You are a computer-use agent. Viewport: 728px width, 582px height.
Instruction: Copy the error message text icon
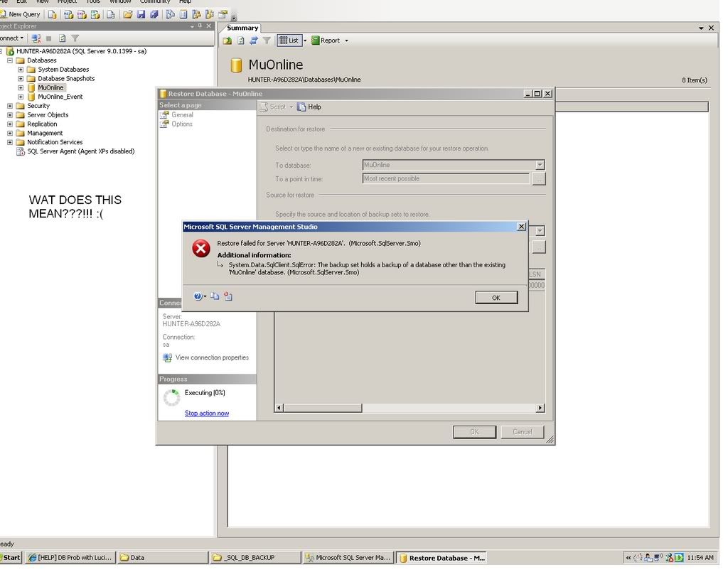pos(215,296)
